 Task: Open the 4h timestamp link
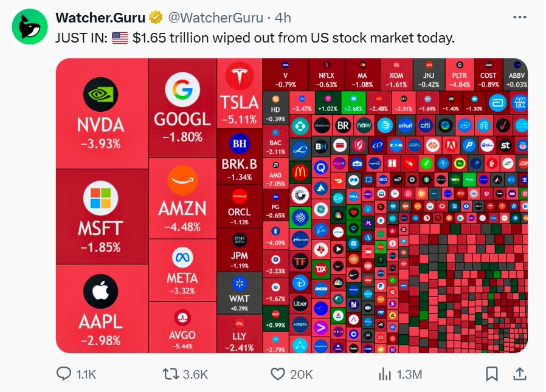tap(282, 18)
